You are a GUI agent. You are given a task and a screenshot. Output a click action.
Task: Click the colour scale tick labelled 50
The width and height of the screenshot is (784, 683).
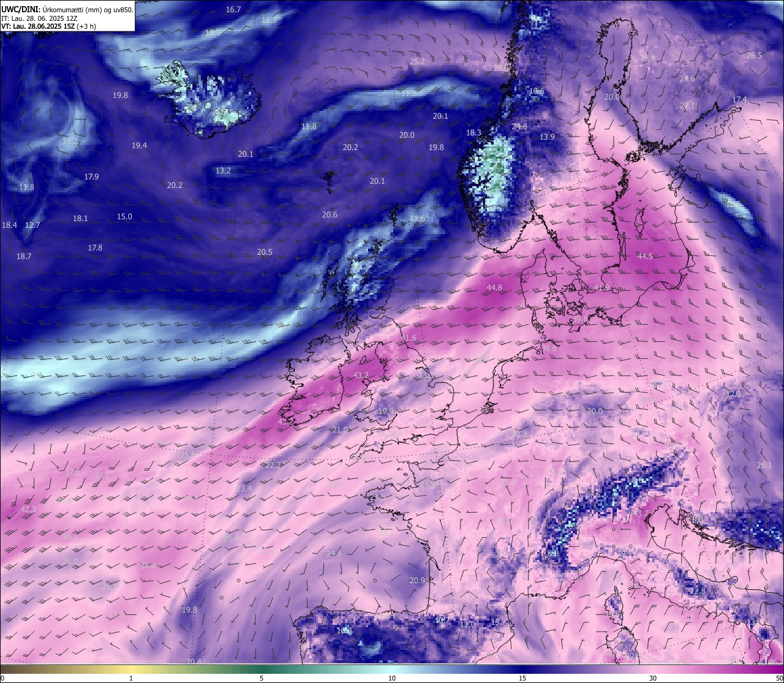pyautogui.click(x=779, y=678)
